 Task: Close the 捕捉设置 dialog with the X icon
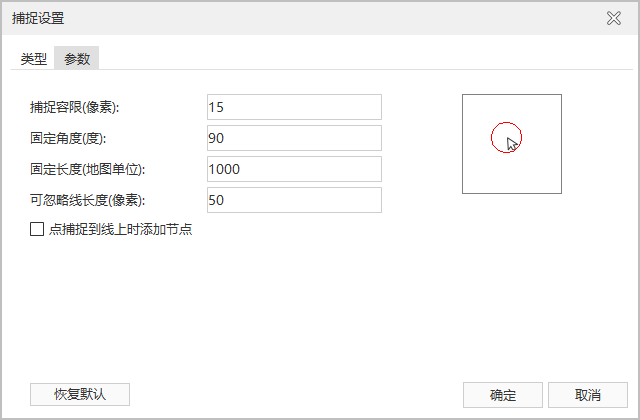click(x=614, y=18)
